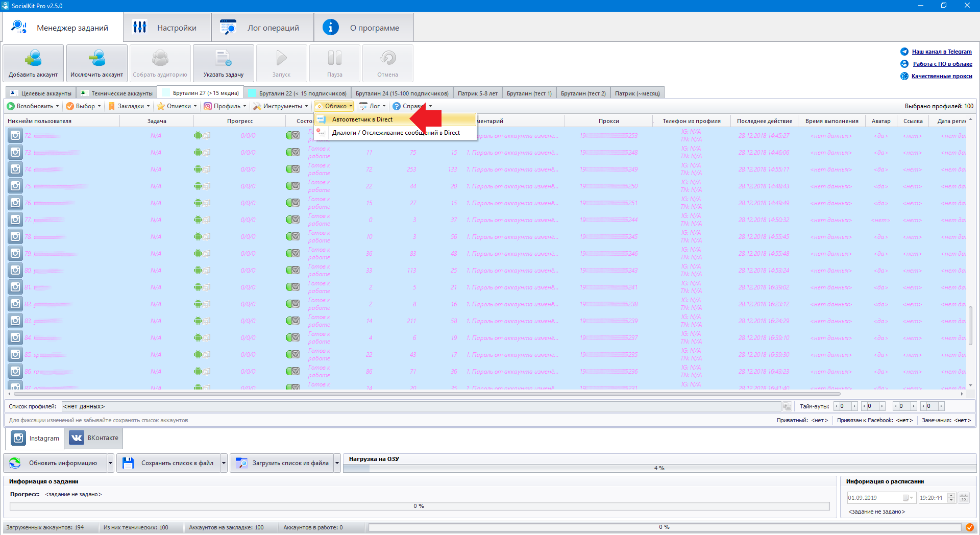Toggle the state switch in row 74
980x535 pixels.
(x=292, y=169)
